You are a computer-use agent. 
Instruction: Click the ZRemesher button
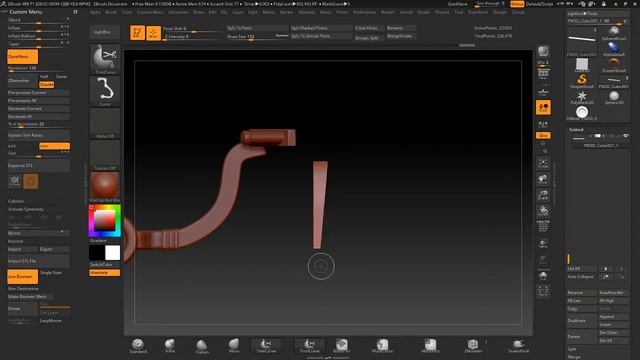click(x=22, y=80)
